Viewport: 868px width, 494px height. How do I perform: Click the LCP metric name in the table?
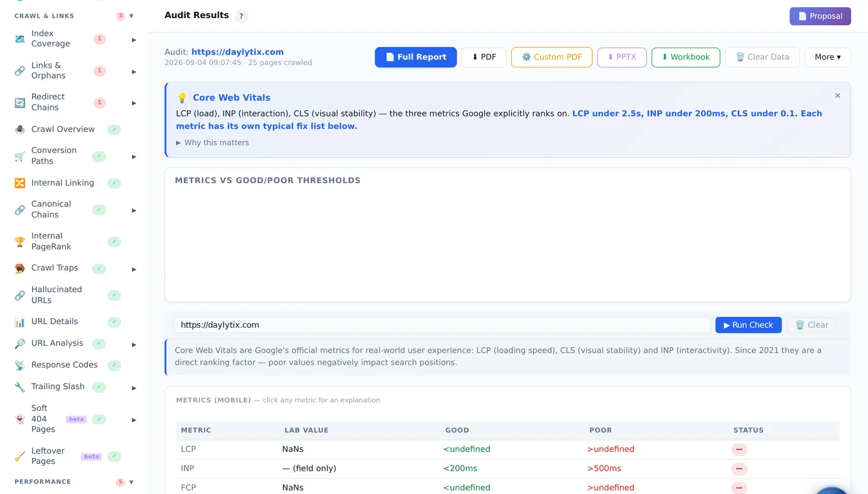tap(189, 449)
